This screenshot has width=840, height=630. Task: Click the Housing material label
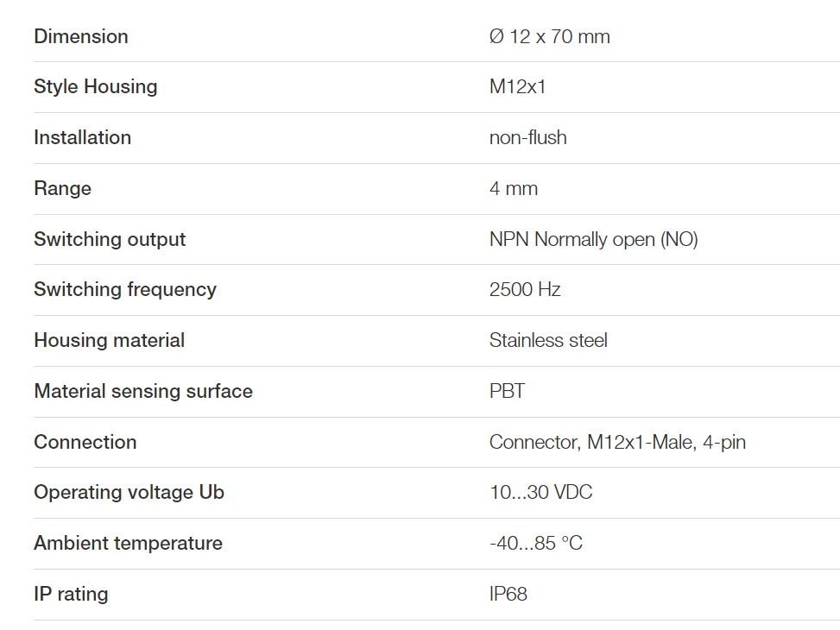tap(110, 340)
